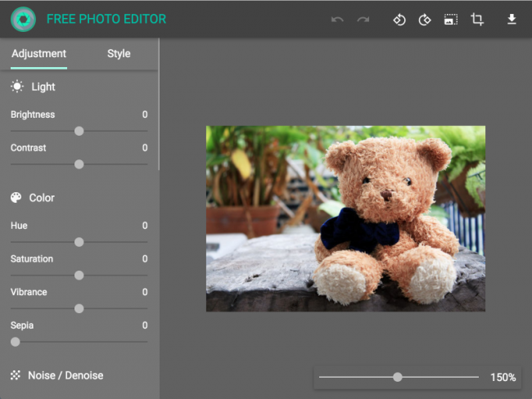
Task: Undo the last edit
Action: click(337, 20)
